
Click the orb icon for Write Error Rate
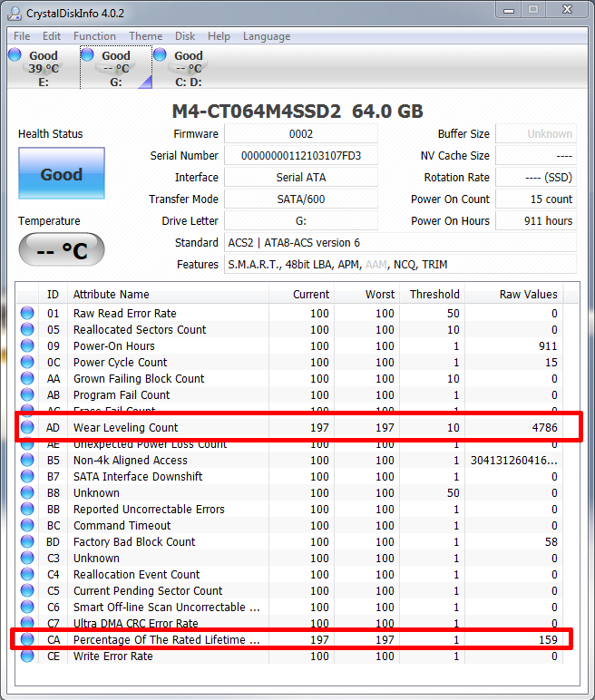pos(27,656)
